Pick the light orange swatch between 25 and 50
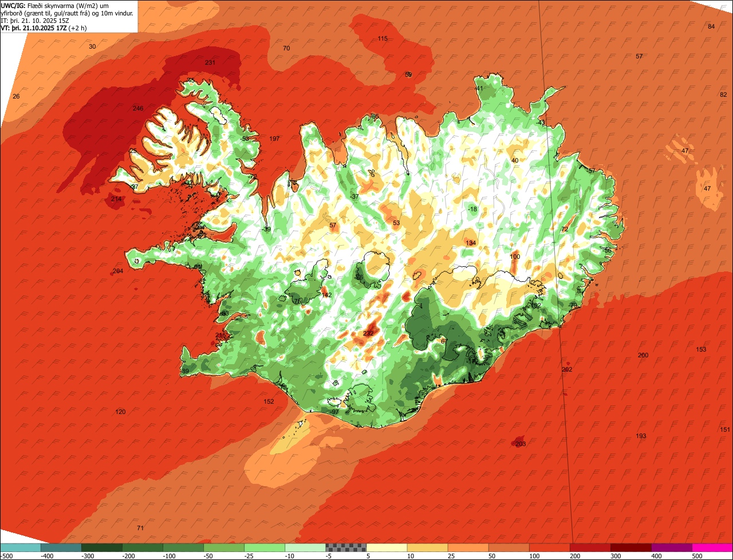This screenshot has height=560, width=733. pos(468,547)
